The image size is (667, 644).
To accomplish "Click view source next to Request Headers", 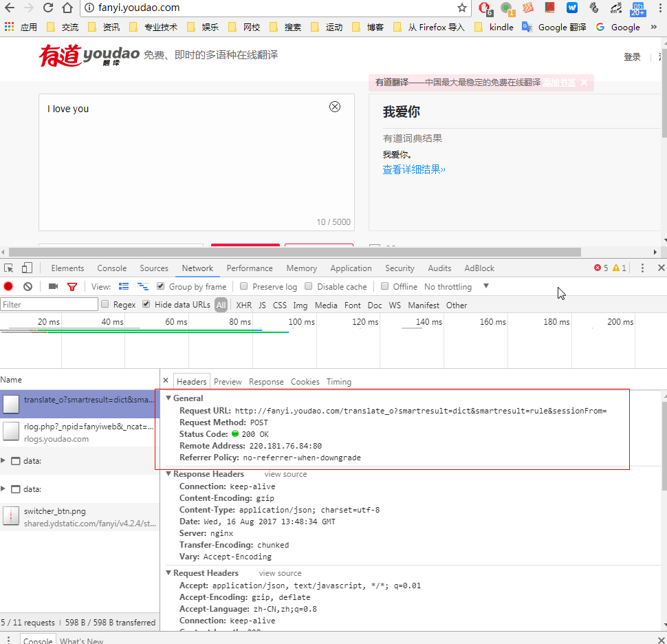I will tap(280, 573).
